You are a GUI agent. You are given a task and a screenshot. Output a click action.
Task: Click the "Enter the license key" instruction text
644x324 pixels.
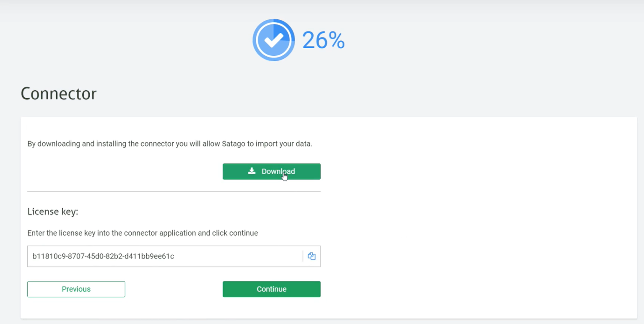pos(63,233)
